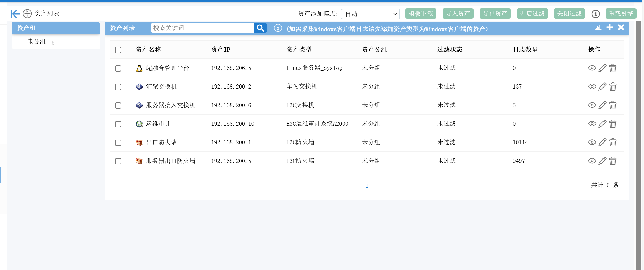The image size is (644, 270).
Task: View 运维审计 details via eye icon
Action: pos(592,124)
